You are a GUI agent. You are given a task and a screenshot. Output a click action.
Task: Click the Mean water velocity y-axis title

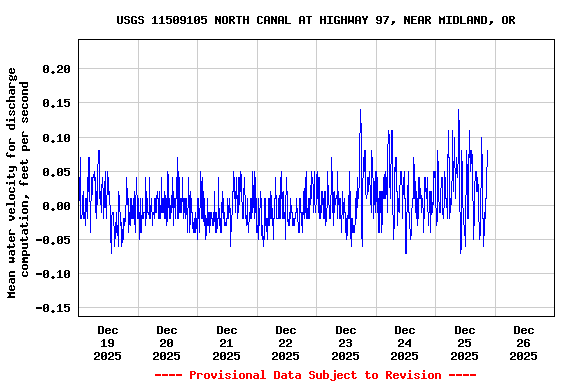(x=18, y=183)
